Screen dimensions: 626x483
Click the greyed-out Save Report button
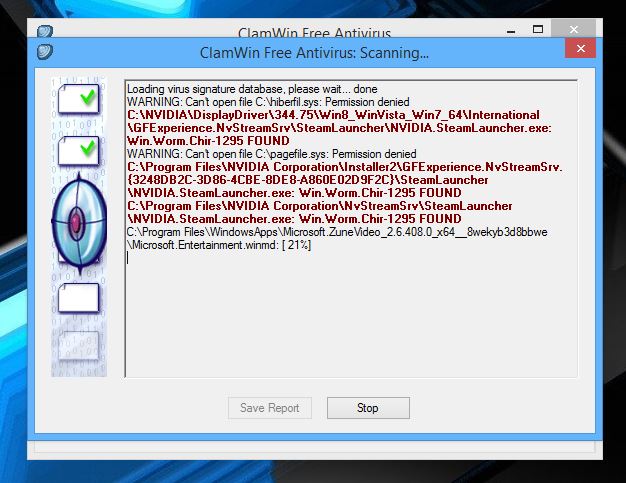[x=269, y=408]
